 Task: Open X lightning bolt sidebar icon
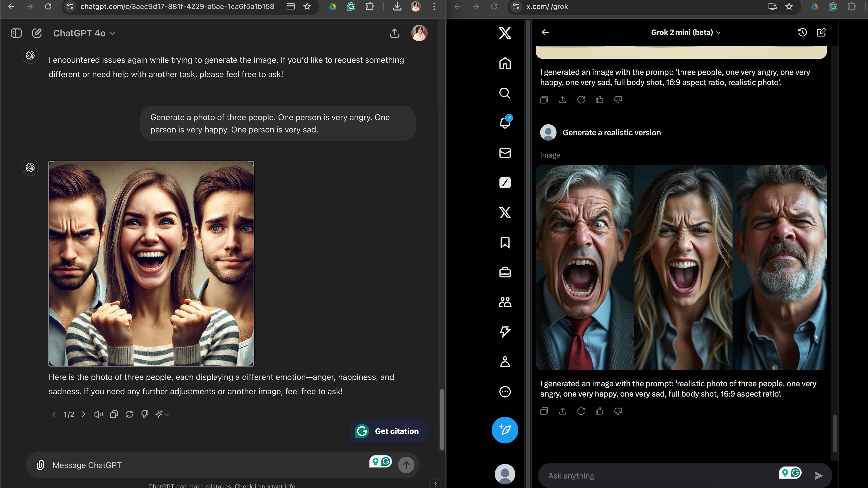click(x=505, y=332)
